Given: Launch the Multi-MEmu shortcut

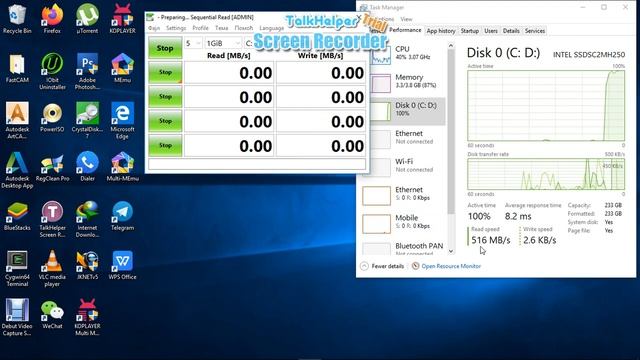Looking at the screenshot, I should coord(122,167).
